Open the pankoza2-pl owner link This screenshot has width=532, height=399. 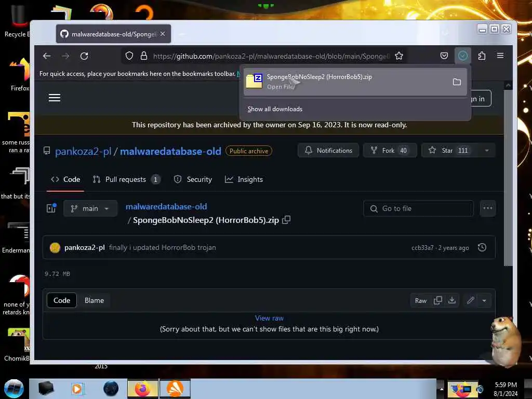[83, 151]
